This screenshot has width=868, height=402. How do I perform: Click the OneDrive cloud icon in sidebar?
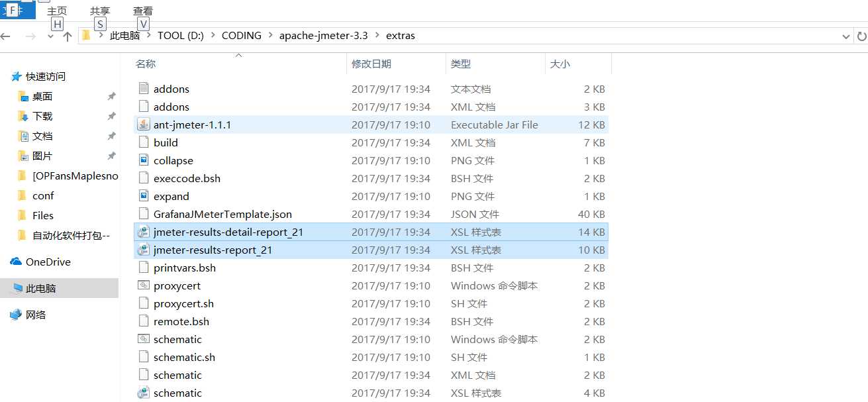point(17,262)
